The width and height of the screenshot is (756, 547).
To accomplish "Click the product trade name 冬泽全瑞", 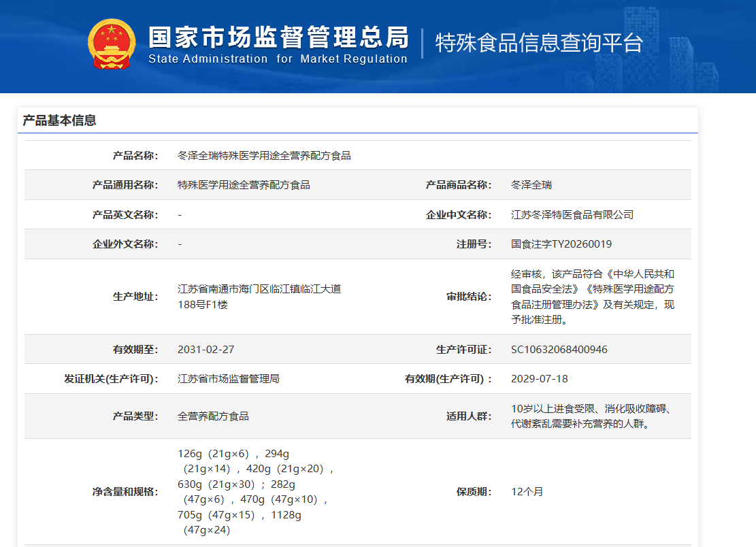I will (x=531, y=185).
